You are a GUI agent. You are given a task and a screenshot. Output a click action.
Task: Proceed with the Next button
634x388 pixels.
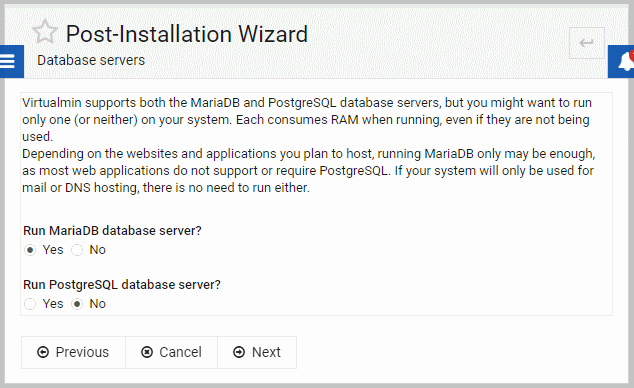pos(257,352)
